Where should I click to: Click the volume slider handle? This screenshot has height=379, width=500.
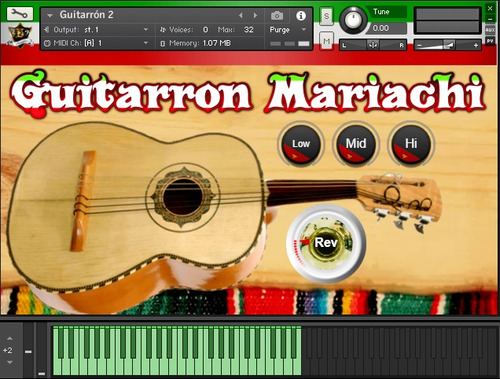pos(449,45)
